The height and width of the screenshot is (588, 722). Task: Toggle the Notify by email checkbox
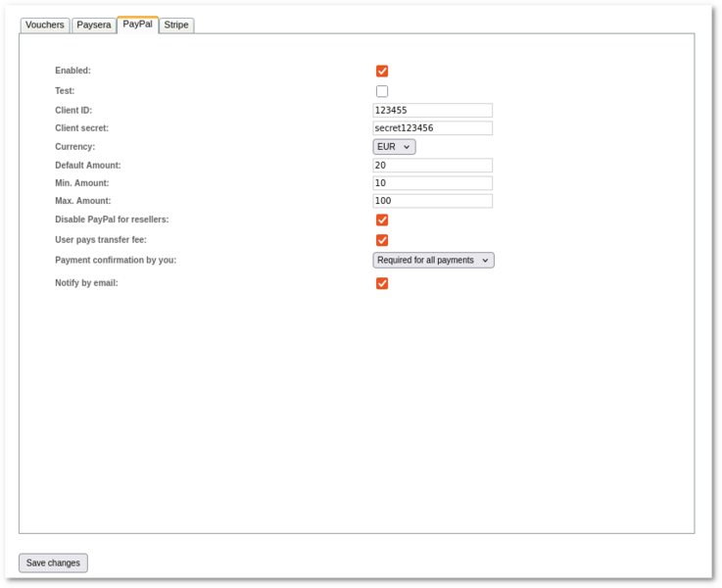[382, 284]
